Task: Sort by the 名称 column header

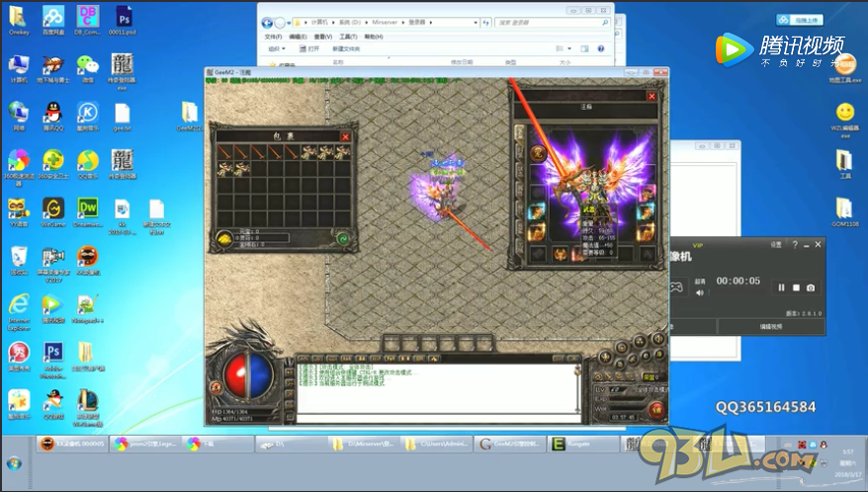Action: 338,62
